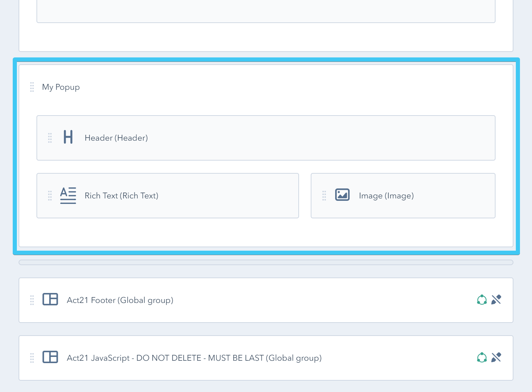Click the green global group icon on Act21 Footer
Viewport: 532px width, 392px height.
pos(482,300)
